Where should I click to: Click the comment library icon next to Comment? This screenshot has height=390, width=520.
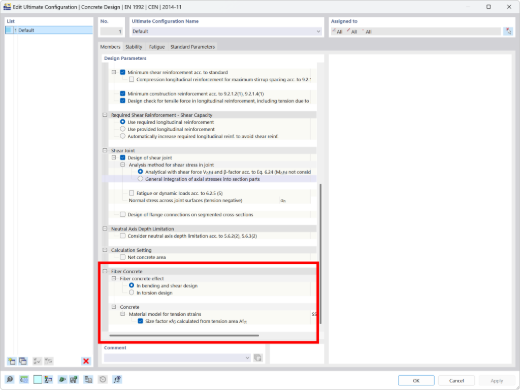tap(258, 358)
